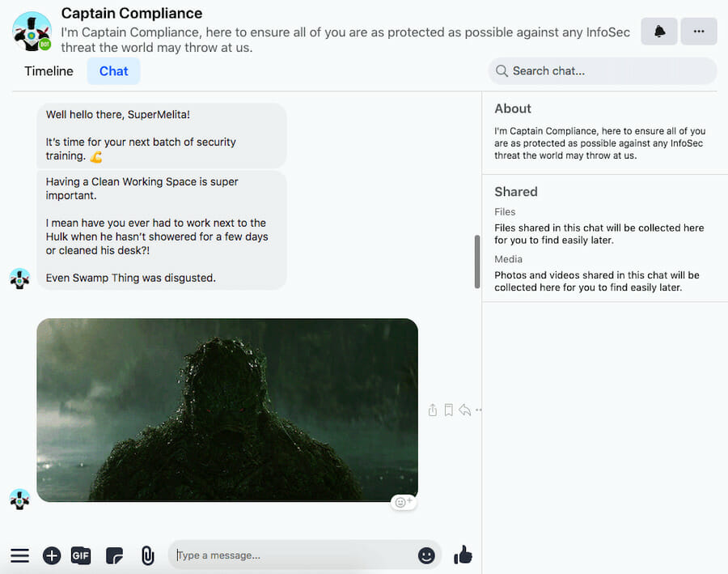Open more actions on the image message
This screenshot has height=574, width=728.
[x=478, y=410]
